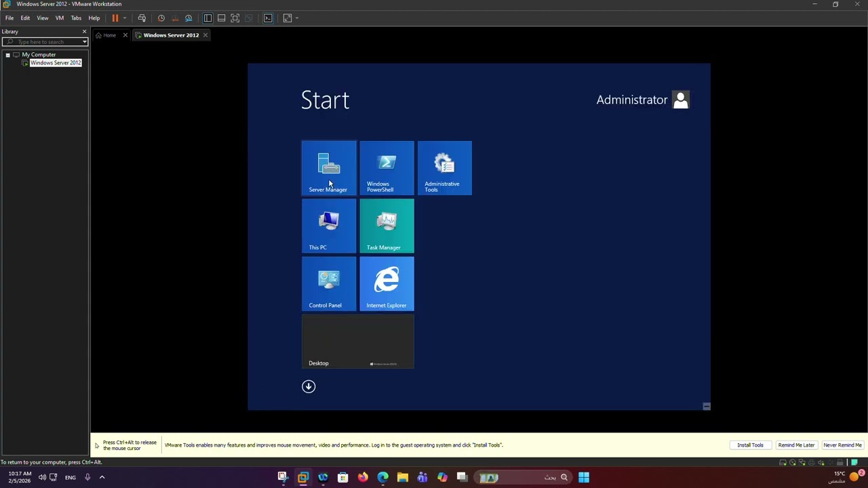Show all apps with the down arrow

pyautogui.click(x=309, y=386)
